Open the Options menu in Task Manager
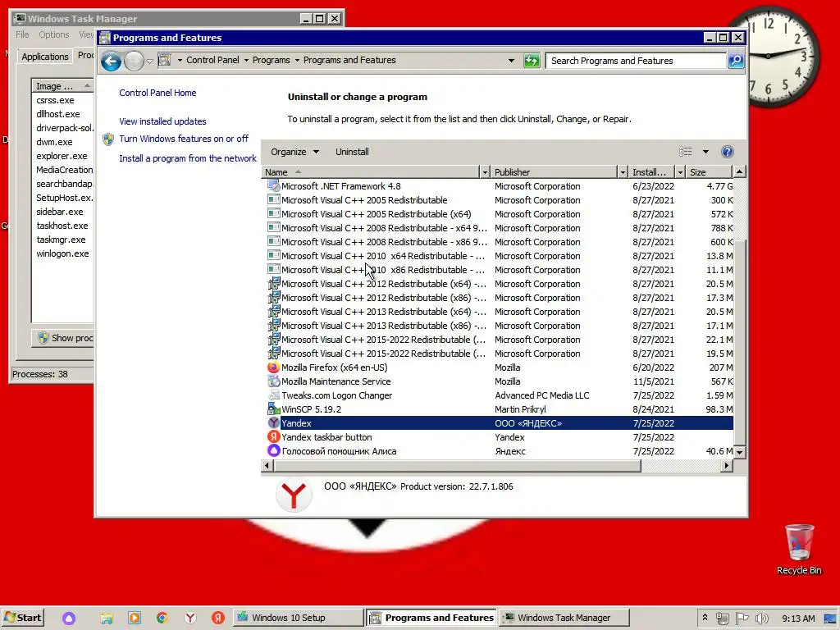 53,34
